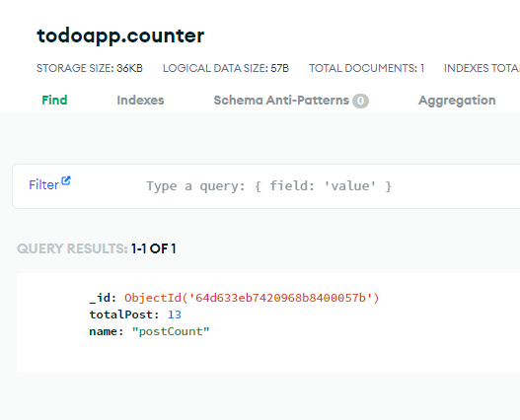Click the STORAGE SIZE: 36KB stat
The image size is (520, 420).
[x=90, y=68]
